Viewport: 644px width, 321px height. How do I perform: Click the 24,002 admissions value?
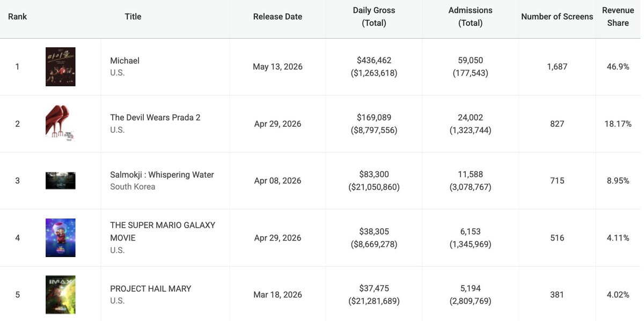[471, 118]
